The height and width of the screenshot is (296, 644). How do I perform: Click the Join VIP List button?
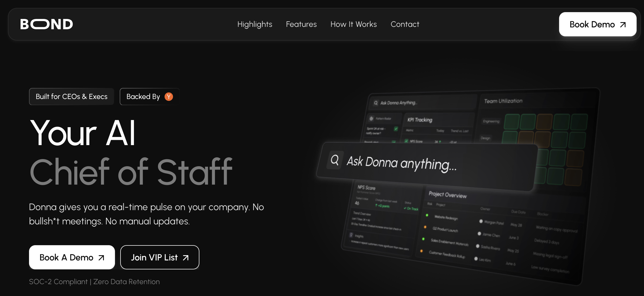tap(160, 257)
